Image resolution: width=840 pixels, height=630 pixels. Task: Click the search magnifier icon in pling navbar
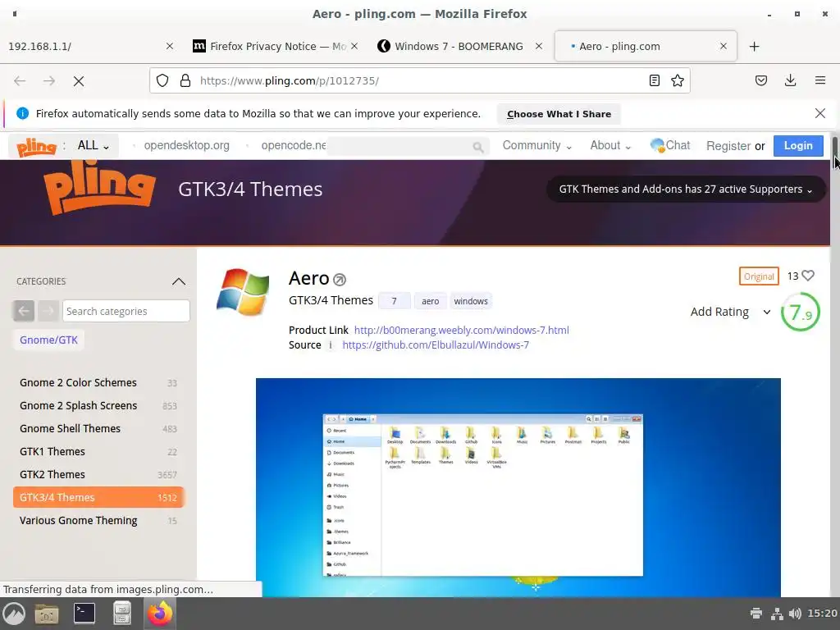click(x=478, y=147)
